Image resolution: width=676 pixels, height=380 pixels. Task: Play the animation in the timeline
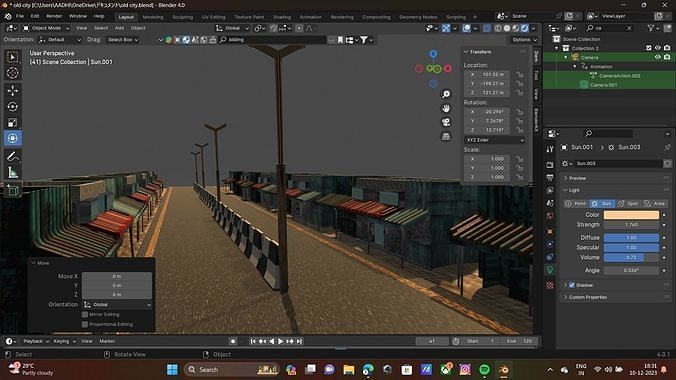[x=281, y=341]
